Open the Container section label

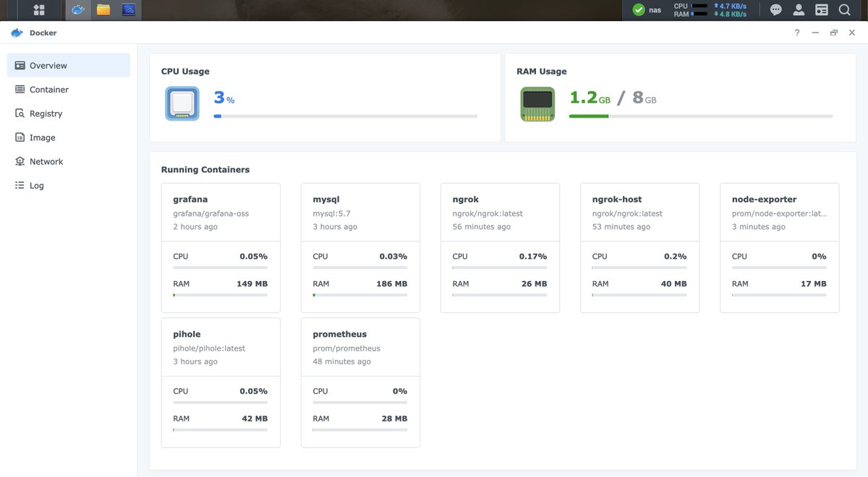click(49, 90)
